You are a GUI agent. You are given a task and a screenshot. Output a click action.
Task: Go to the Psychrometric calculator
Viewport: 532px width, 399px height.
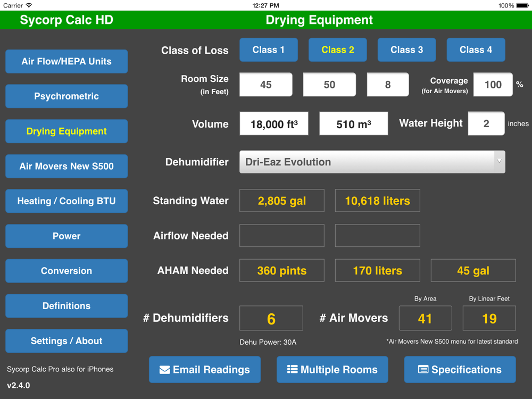pyautogui.click(x=66, y=96)
